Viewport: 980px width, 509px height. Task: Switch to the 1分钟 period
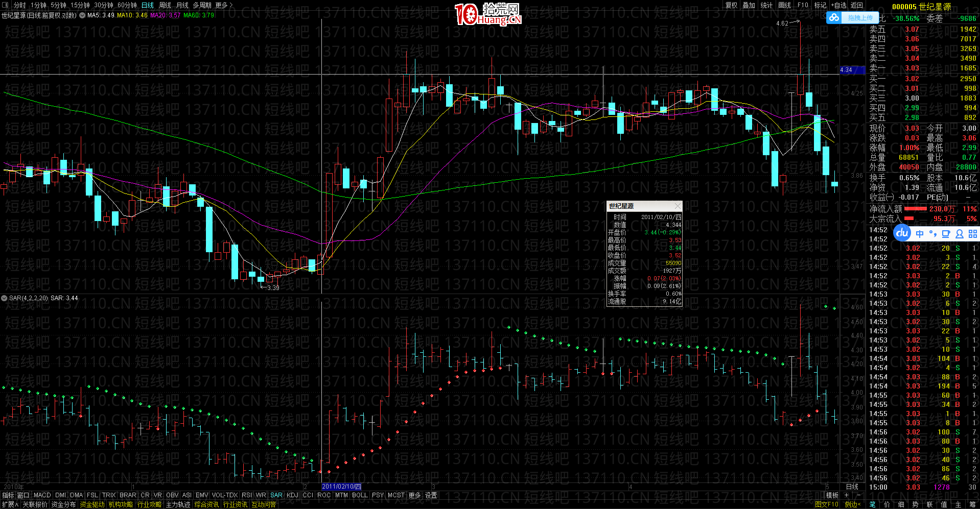[x=38, y=5]
